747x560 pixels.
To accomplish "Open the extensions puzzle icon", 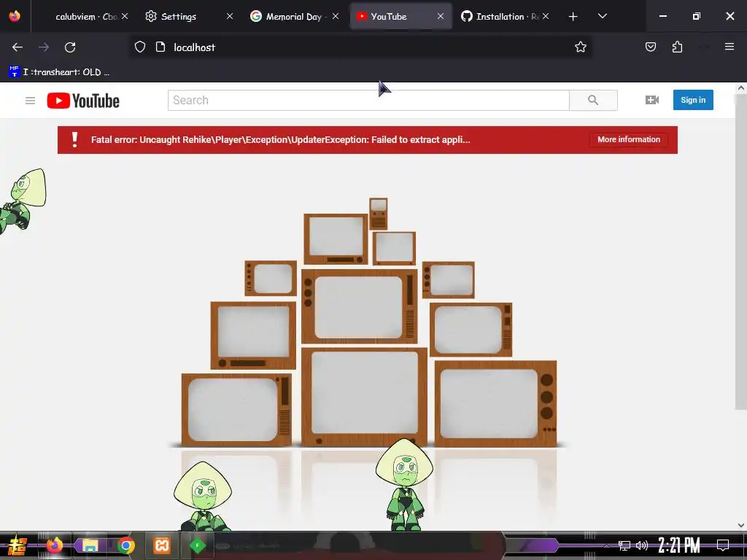I will tap(677, 47).
